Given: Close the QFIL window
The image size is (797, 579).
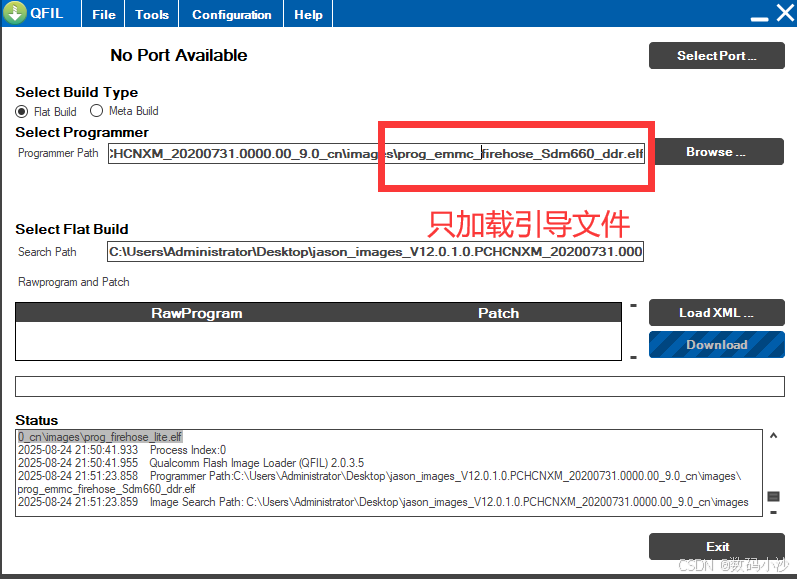Looking at the screenshot, I should (x=785, y=13).
